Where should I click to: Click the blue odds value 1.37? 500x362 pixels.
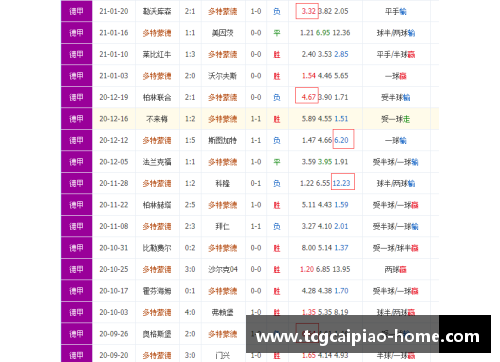[x=341, y=248]
